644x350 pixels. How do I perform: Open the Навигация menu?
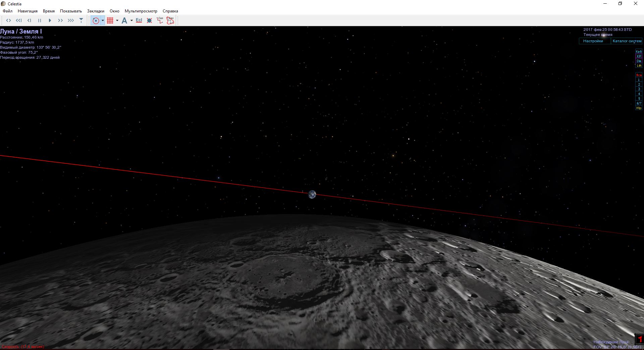click(x=28, y=11)
